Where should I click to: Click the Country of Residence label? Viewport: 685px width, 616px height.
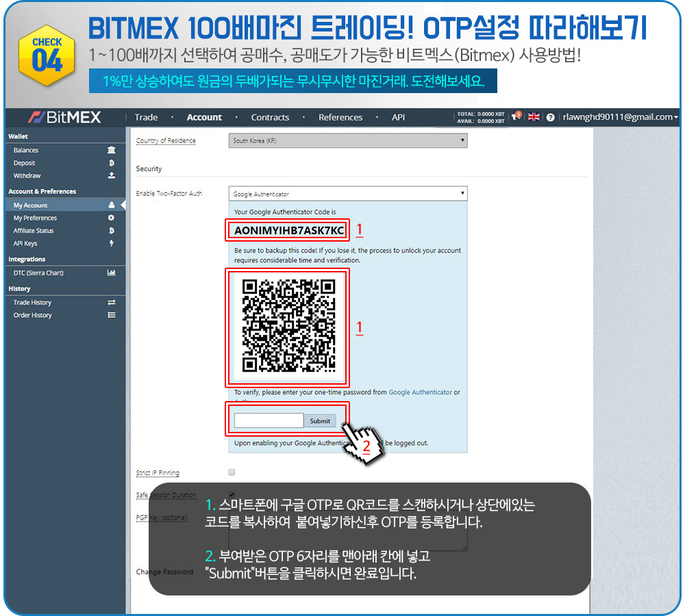[166, 140]
